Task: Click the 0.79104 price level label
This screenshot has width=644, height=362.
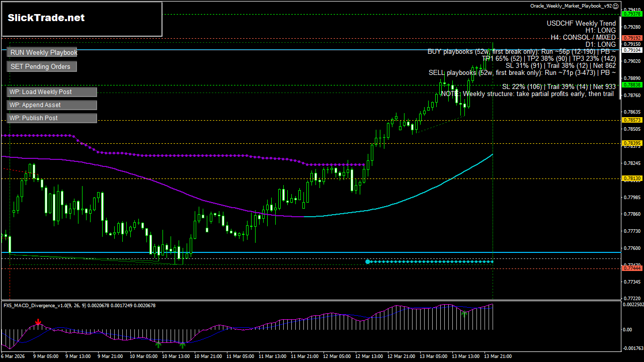Action: pyautogui.click(x=632, y=50)
